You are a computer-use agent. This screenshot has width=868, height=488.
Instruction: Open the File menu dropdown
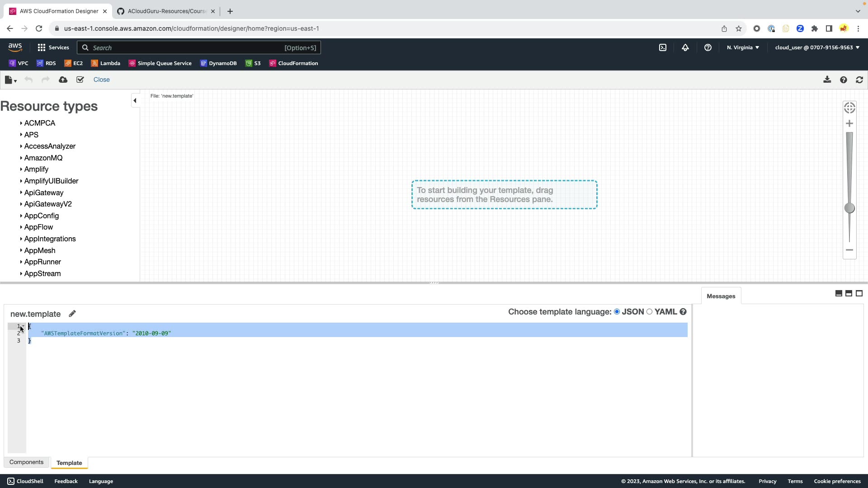[10, 80]
